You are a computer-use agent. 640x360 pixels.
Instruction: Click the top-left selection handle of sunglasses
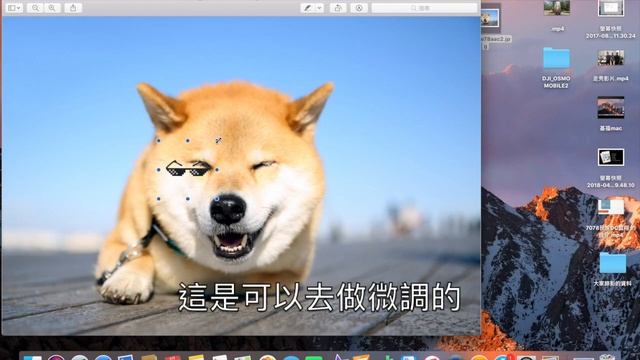coord(158,140)
